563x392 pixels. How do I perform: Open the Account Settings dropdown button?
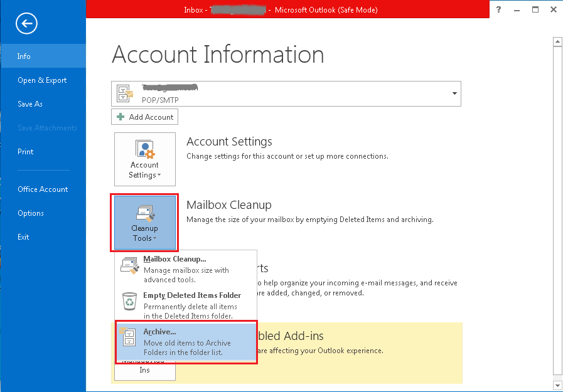145,159
